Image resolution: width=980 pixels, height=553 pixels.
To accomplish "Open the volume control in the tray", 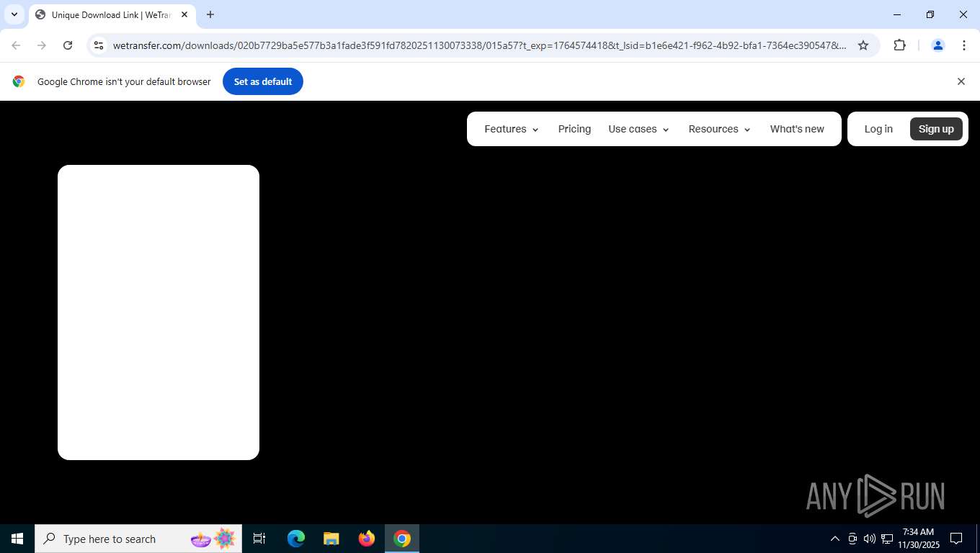I will point(869,539).
